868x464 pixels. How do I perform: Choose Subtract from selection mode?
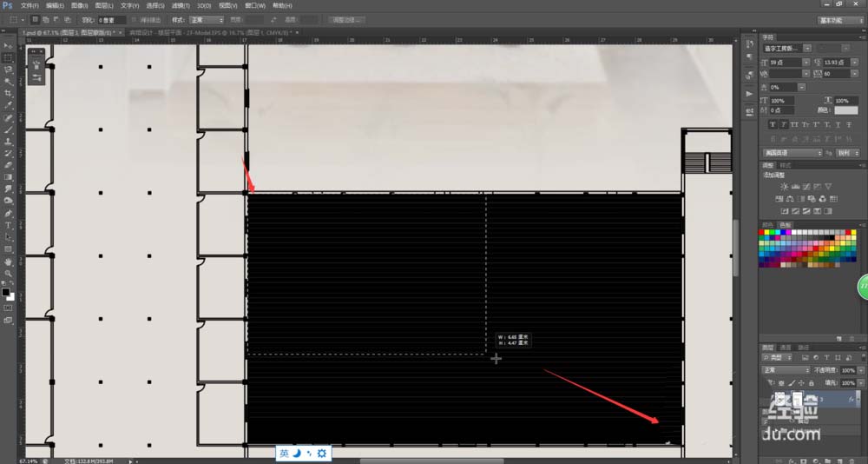56,20
